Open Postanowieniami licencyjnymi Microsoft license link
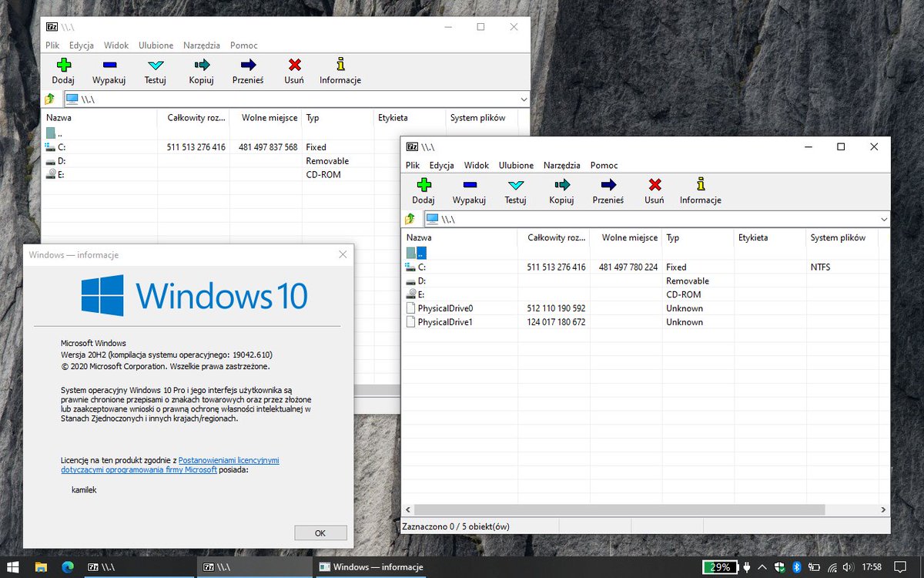 [229, 460]
